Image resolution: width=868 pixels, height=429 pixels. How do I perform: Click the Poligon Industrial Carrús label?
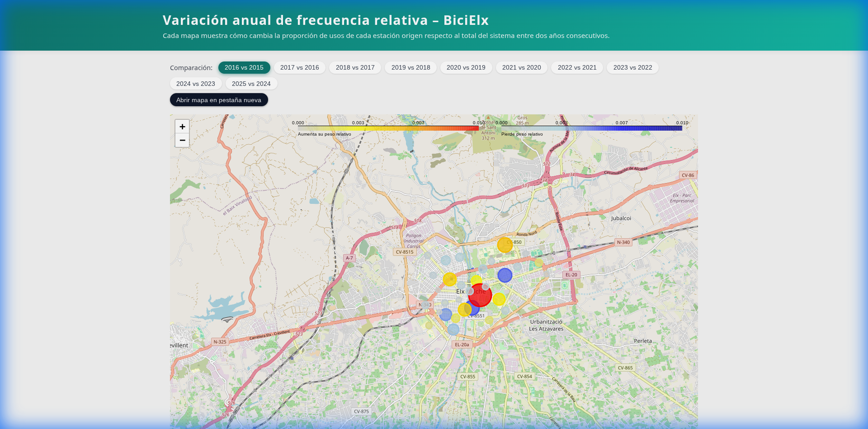click(414, 241)
